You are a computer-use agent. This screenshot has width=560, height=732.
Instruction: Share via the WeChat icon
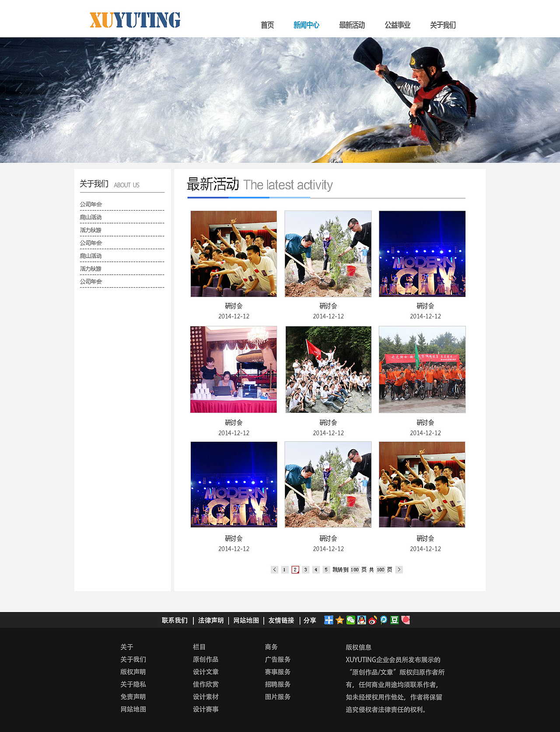point(350,620)
